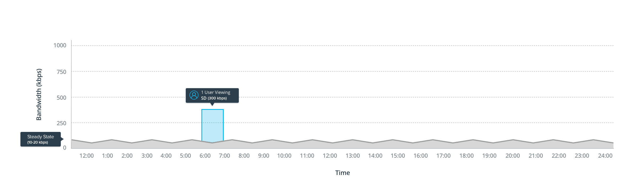Select the 21:00 time marker
The width and height of the screenshot is (644, 192).
(536, 156)
